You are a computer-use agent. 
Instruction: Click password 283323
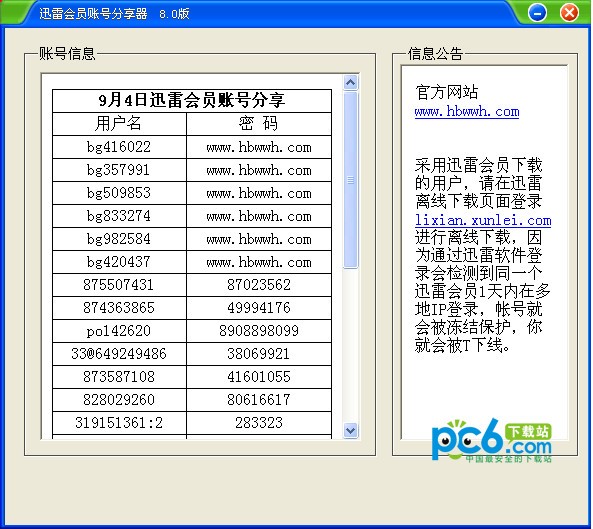point(259,423)
